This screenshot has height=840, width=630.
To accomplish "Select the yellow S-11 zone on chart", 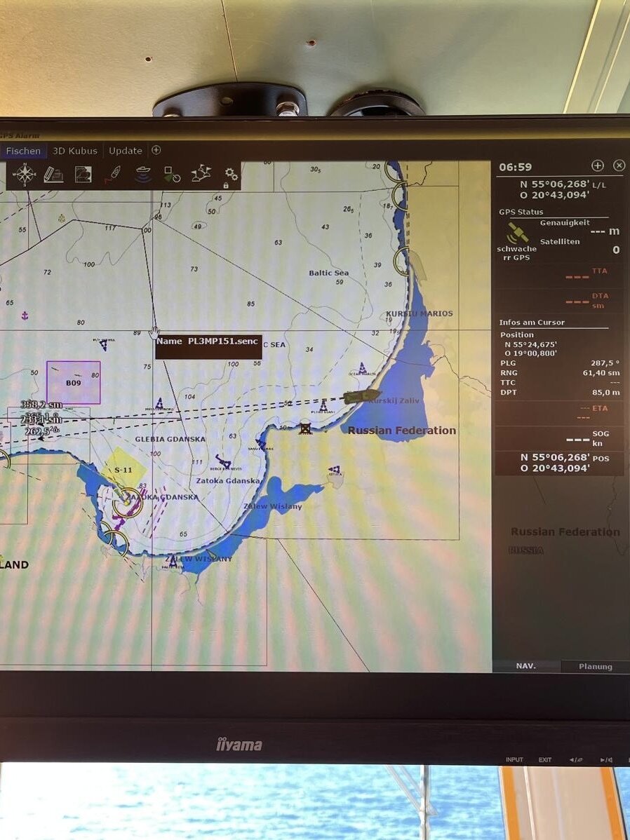I will (x=124, y=468).
